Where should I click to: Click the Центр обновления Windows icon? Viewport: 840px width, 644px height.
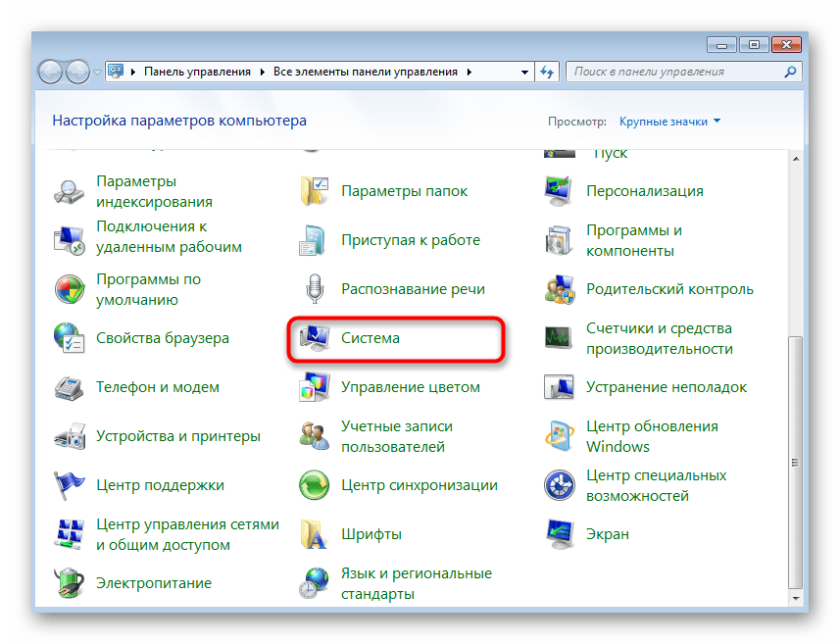click(560, 436)
